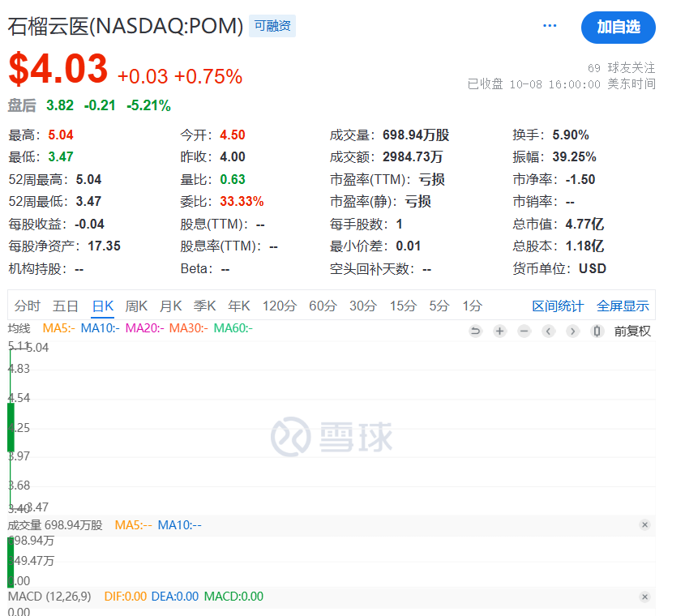Switch to the 周K weekly chart tab
This screenshot has height=616, width=685.
click(135, 306)
